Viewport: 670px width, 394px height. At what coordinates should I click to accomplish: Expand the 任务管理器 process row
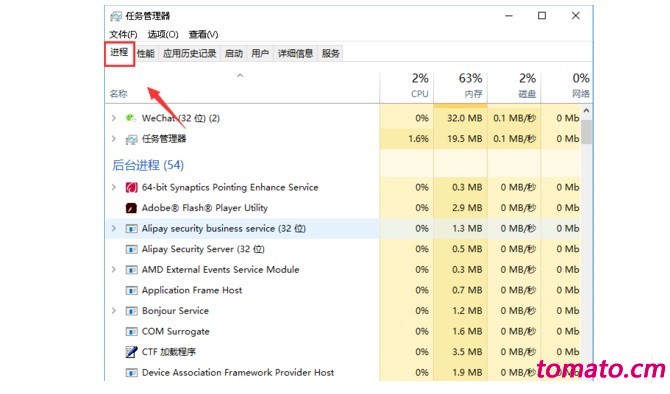114,139
